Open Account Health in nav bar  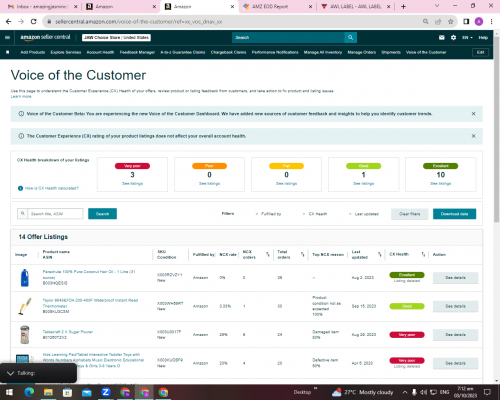[100, 52]
